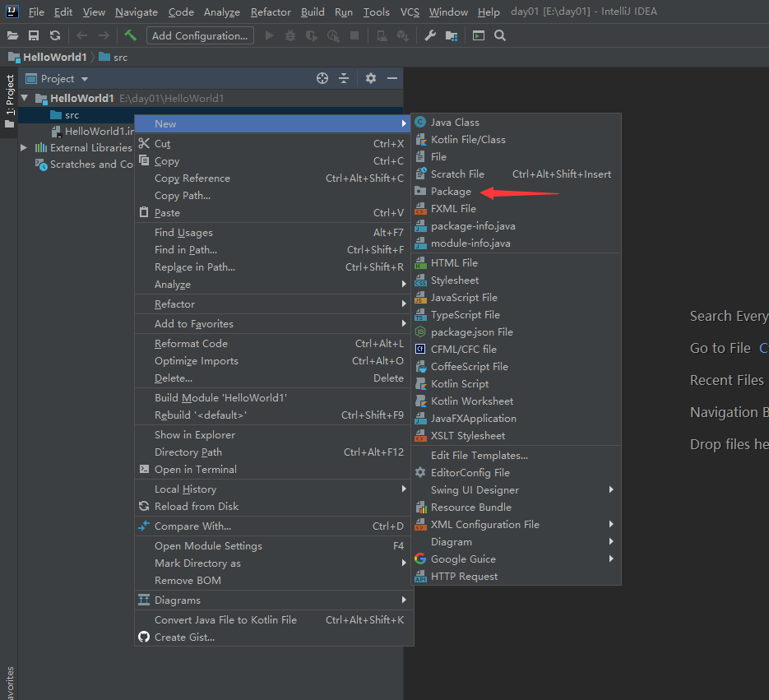
Task: Expand Refactor submenu in context menu
Action: click(273, 304)
